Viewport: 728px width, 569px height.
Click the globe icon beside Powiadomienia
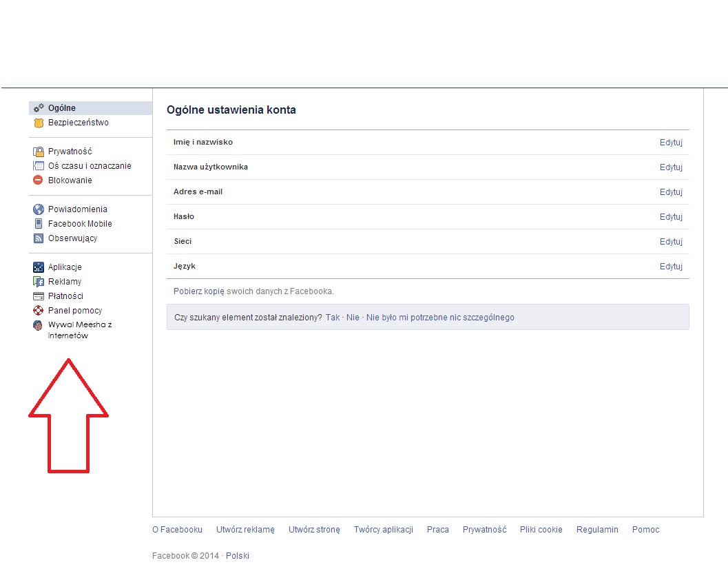point(39,209)
